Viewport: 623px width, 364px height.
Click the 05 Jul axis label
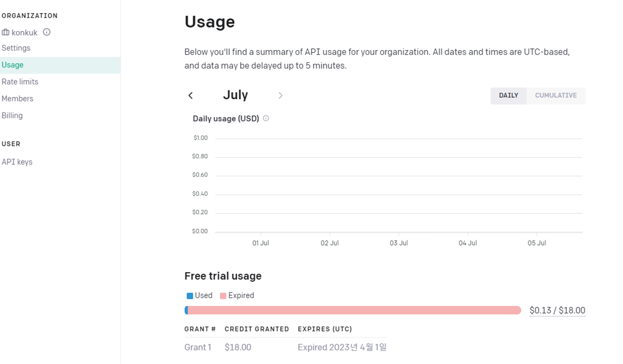tap(537, 243)
